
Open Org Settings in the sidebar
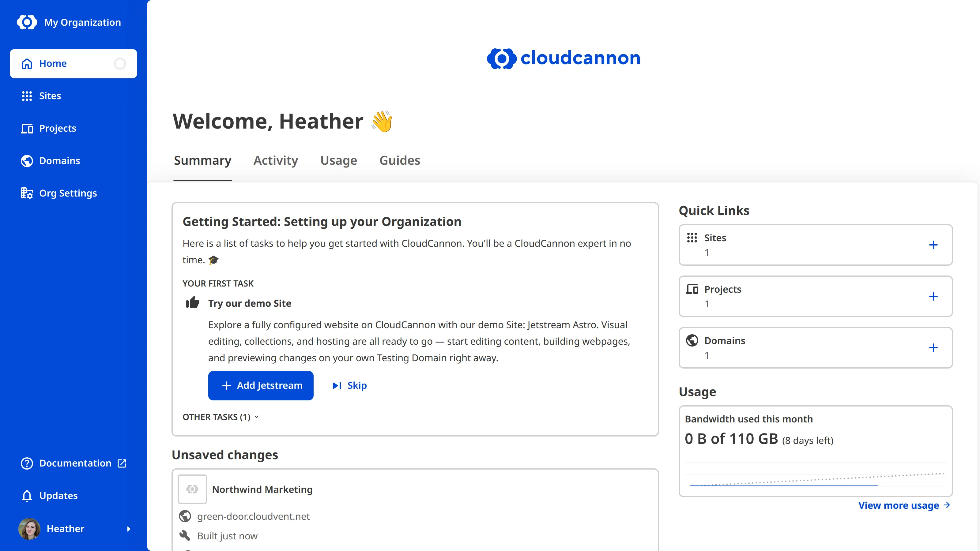[x=73, y=193]
